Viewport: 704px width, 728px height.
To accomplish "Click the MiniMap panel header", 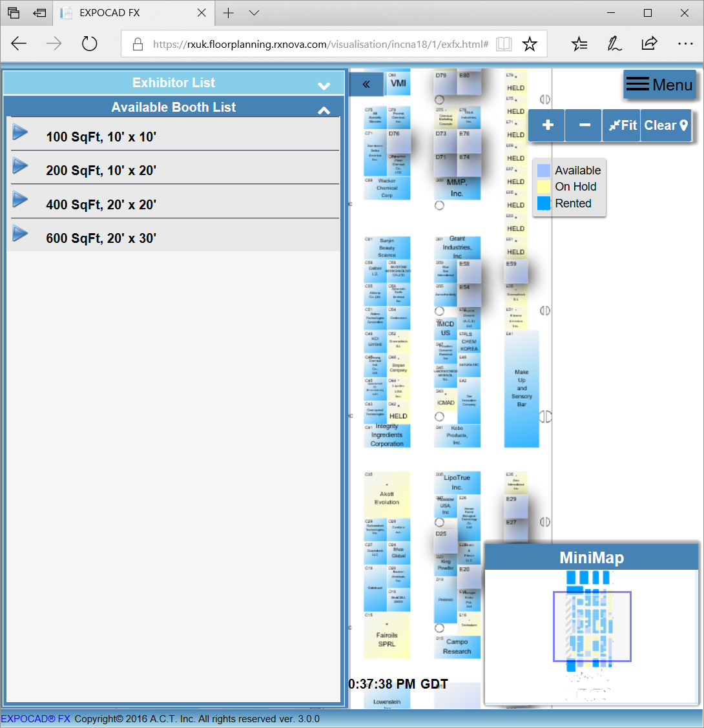I will 592,557.
